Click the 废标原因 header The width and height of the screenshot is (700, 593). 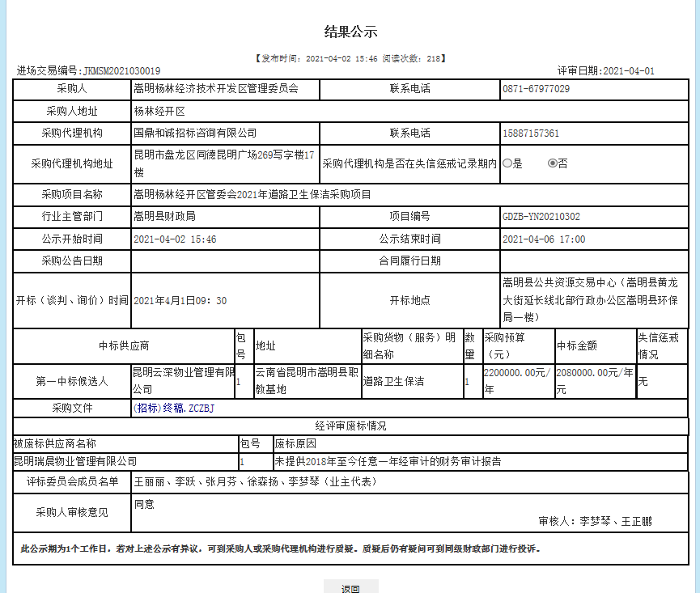tap(295, 444)
